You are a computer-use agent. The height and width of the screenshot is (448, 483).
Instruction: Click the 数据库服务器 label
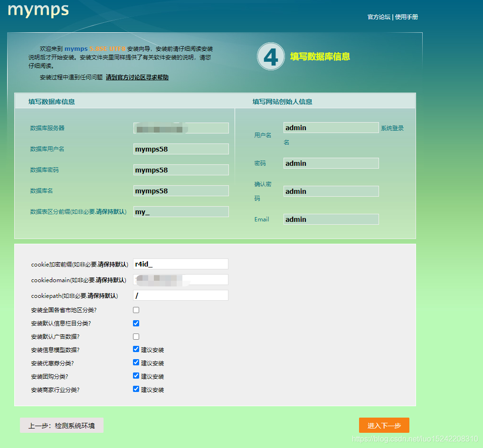click(x=47, y=128)
